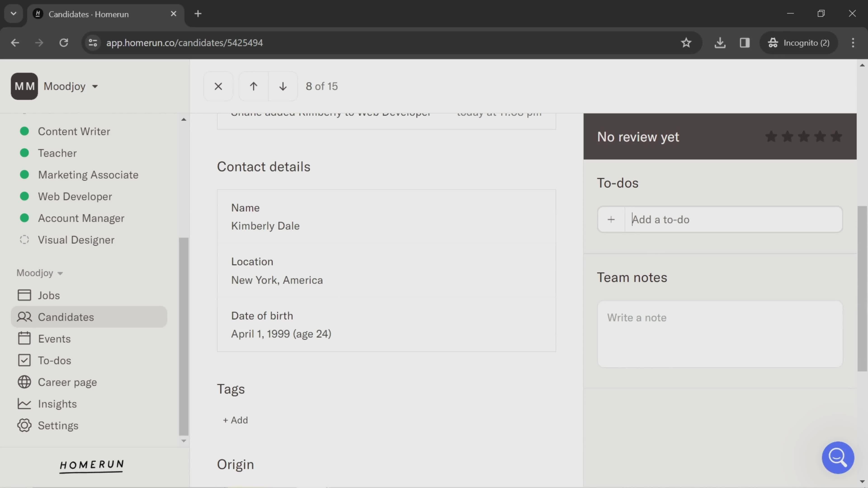Screen dimensions: 868x488
Task: Click the add to-do plus icon
Action: click(x=611, y=219)
